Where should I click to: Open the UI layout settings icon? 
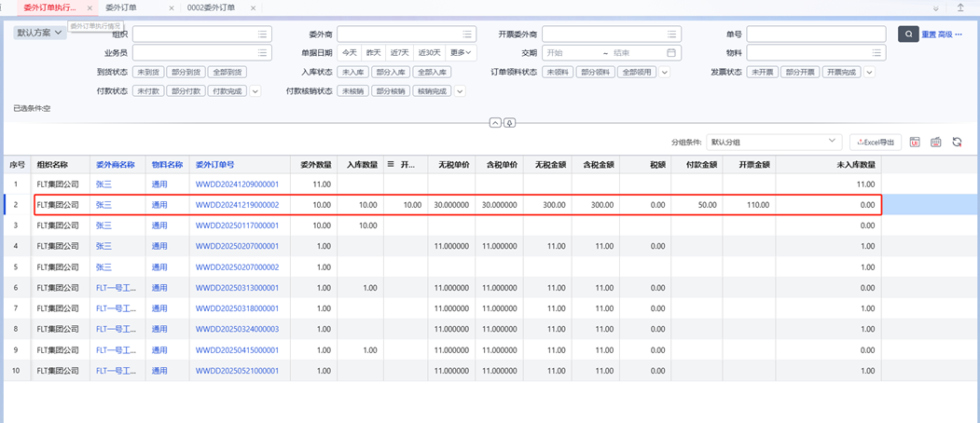point(915,143)
